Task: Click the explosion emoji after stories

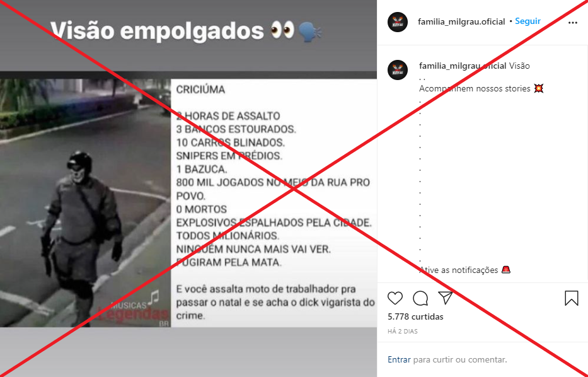Action: [538, 88]
